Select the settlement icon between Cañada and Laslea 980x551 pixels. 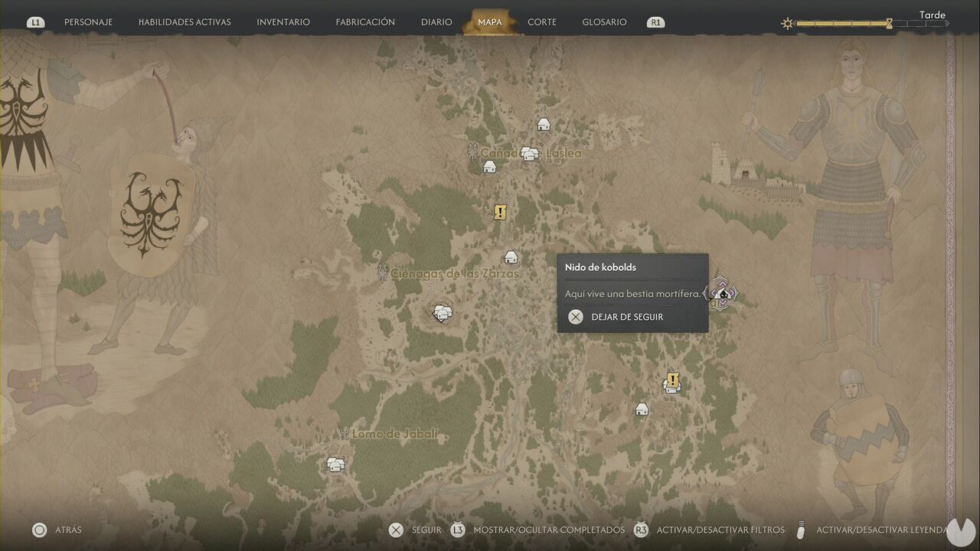[529, 154]
